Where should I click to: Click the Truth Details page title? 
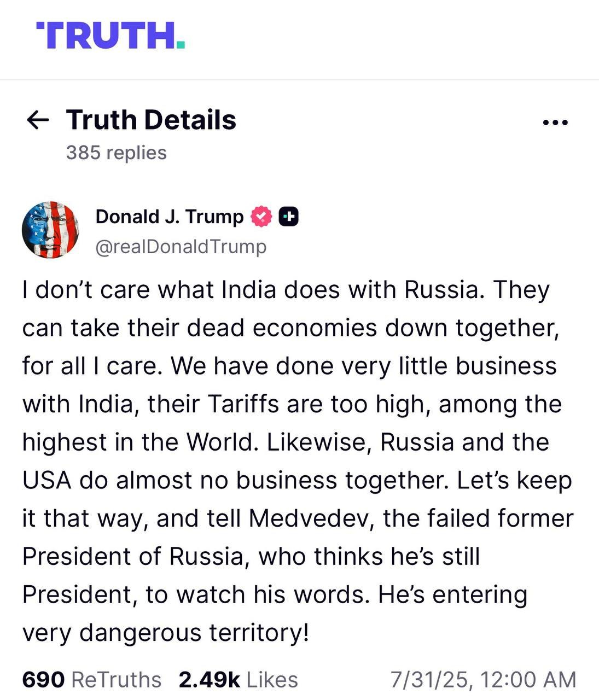point(151,120)
